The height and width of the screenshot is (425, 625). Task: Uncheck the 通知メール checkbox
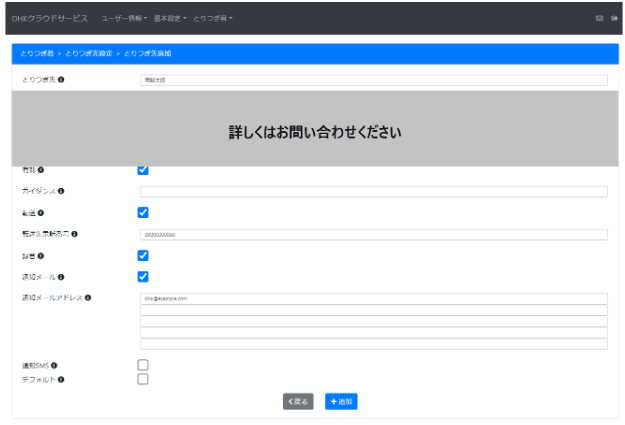(143, 276)
